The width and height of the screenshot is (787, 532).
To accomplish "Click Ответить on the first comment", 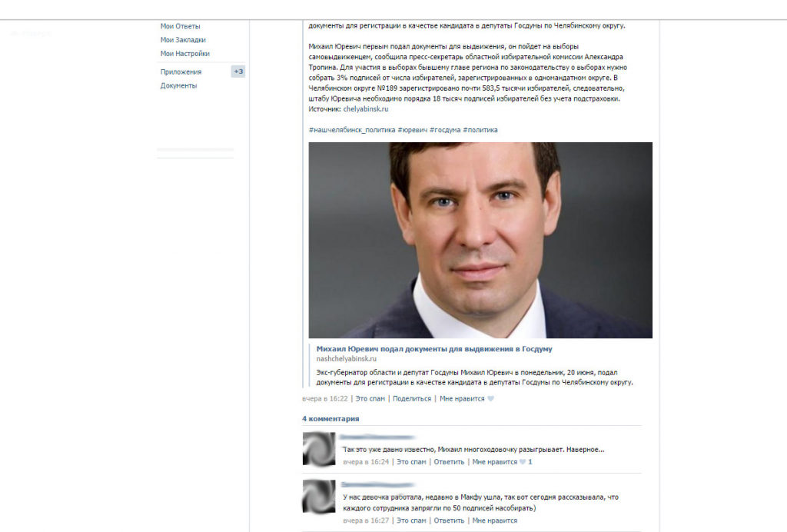I will [x=449, y=462].
